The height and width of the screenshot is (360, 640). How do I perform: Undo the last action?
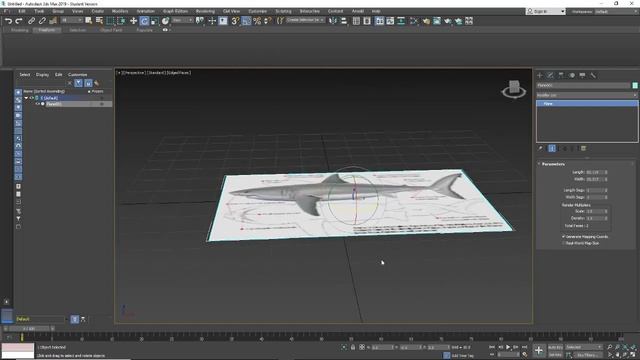point(8,21)
